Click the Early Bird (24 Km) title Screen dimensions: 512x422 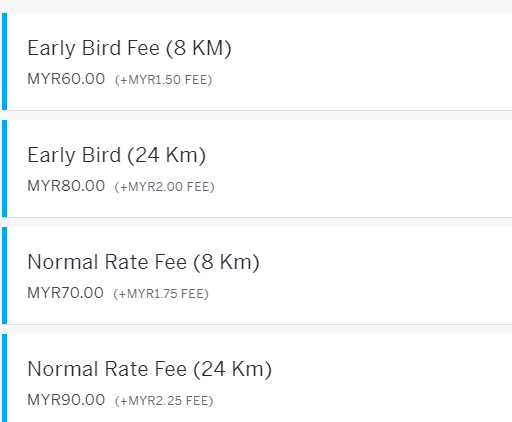117,155
